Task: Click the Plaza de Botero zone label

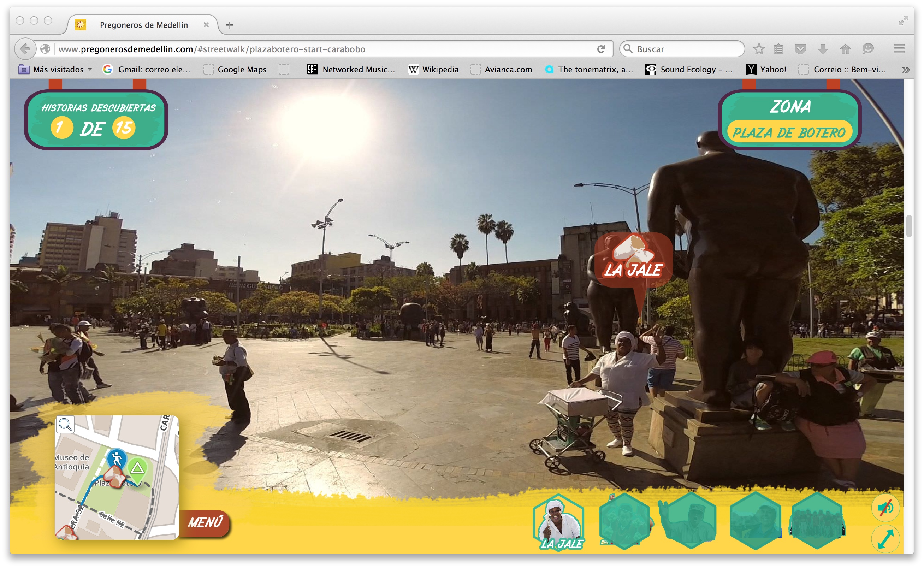Action: pyautogui.click(x=789, y=132)
